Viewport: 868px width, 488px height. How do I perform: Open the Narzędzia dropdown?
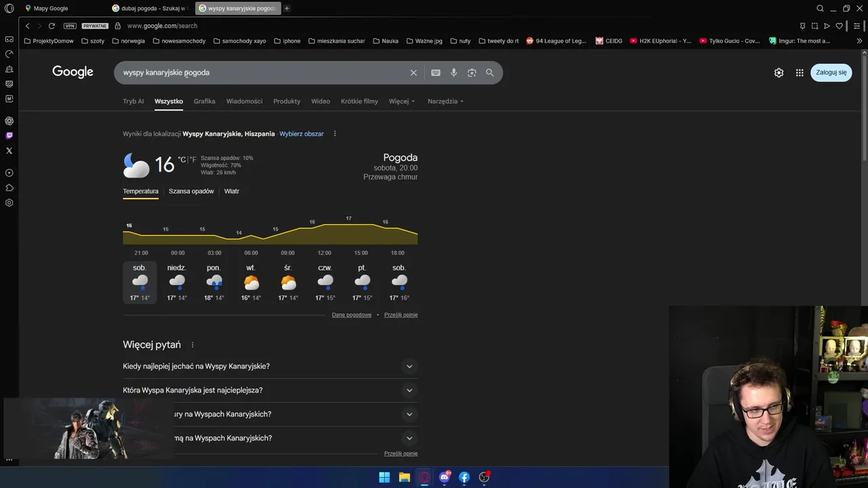[x=446, y=101]
